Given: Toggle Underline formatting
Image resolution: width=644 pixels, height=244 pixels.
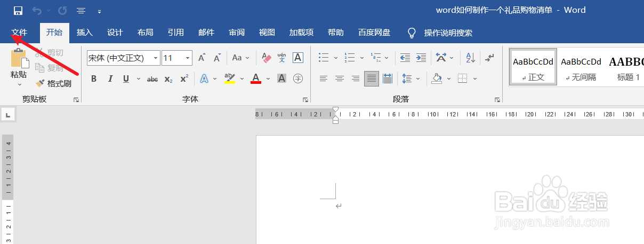Looking at the screenshot, I should pyautogui.click(x=126, y=79).
